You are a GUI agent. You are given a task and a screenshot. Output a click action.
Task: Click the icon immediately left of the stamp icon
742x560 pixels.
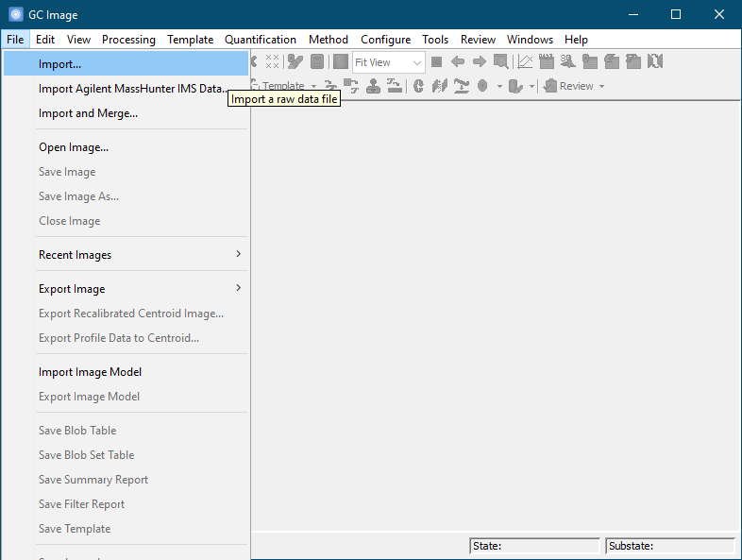point(351,86)
